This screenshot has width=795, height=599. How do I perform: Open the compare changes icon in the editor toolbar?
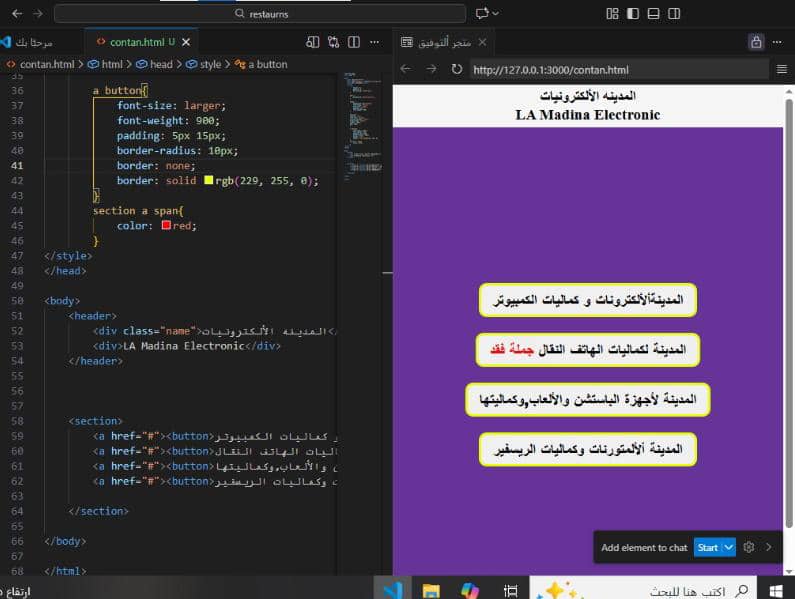click(334, 42)
